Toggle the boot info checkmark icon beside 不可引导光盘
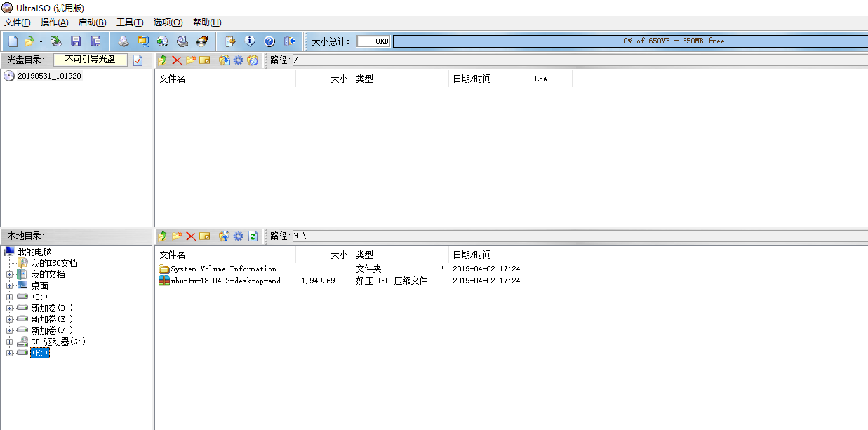 click(138, 60)
